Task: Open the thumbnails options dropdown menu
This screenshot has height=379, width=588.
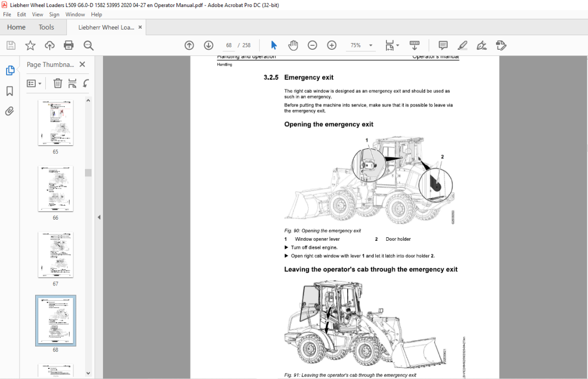Action: pyautogui.click(x=34, y=83)
